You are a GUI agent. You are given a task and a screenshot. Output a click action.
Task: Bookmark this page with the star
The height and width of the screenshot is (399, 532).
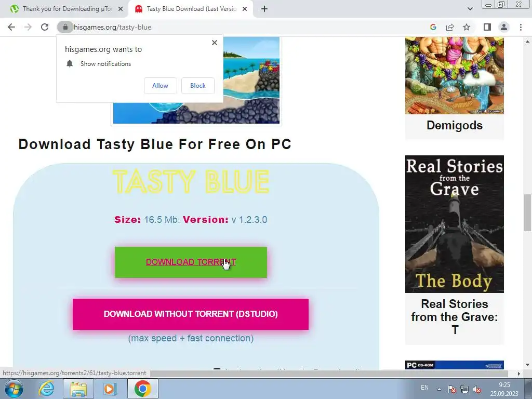(467, 27)
